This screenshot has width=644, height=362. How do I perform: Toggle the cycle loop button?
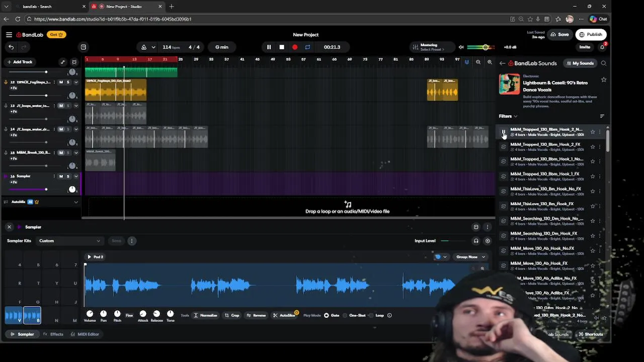point(307,47)
